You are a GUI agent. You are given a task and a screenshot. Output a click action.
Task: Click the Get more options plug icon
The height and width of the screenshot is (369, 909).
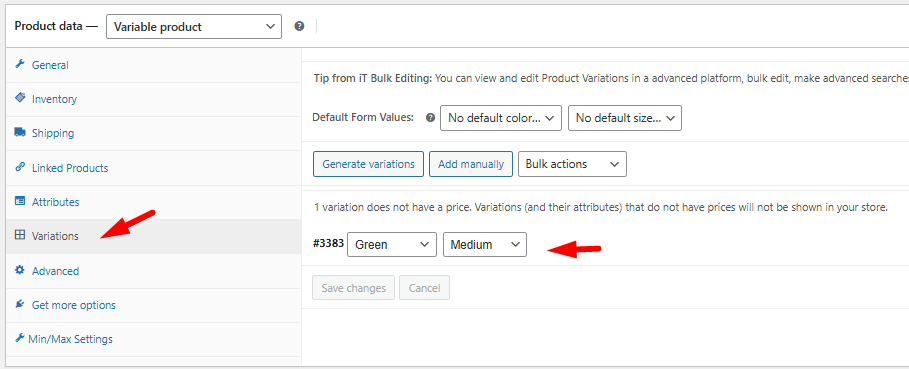(20, 304)
